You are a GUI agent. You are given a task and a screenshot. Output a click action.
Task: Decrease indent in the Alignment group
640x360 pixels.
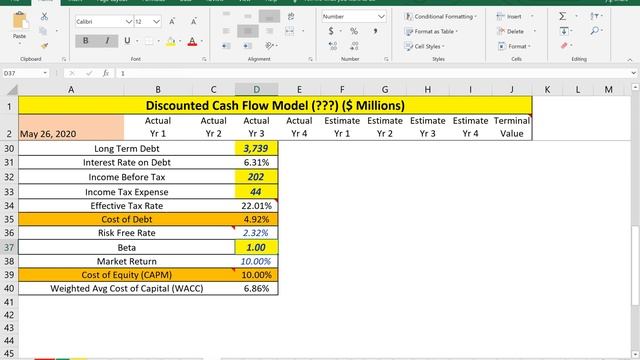(x=226, y=46)
